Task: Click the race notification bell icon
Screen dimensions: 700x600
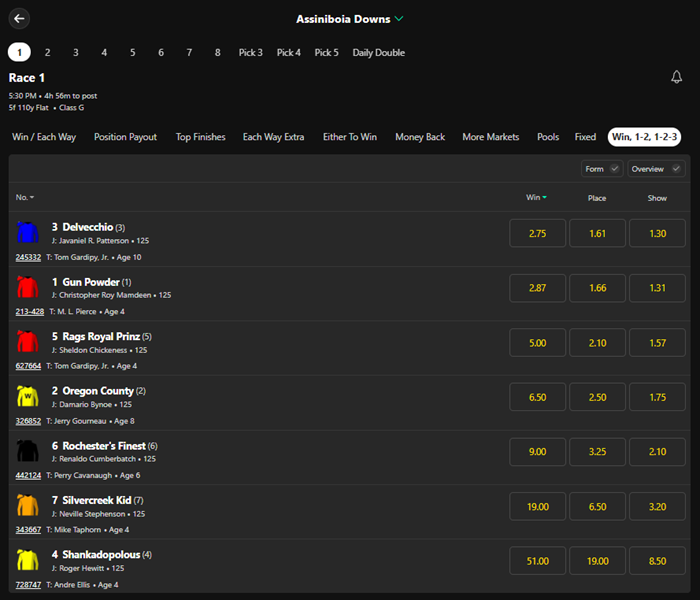Action: (x=676, y=77)
